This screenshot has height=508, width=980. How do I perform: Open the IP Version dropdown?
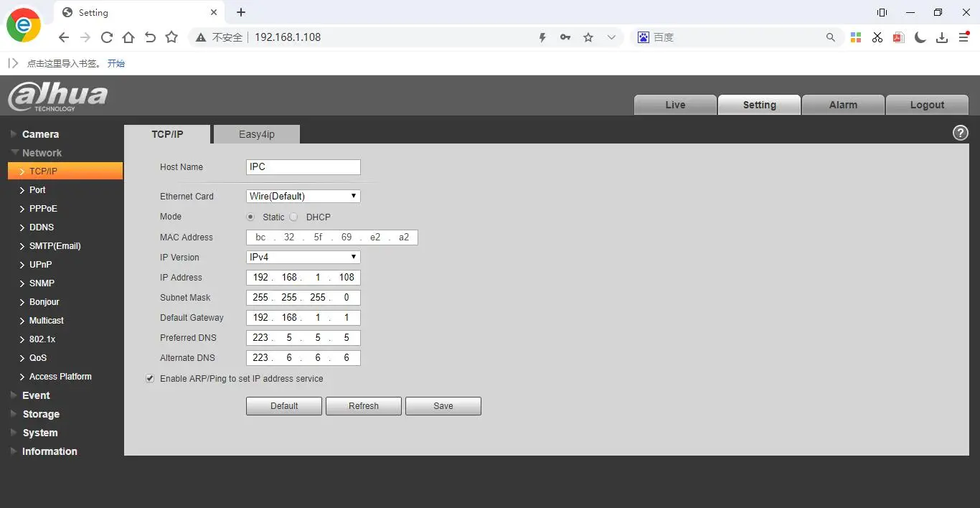(x=303, y=257)
